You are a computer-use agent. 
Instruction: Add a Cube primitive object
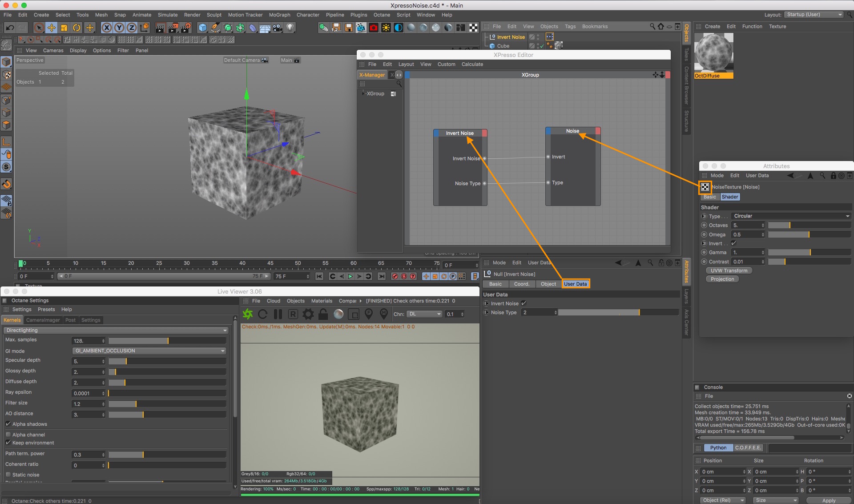(x=203, y=28)
